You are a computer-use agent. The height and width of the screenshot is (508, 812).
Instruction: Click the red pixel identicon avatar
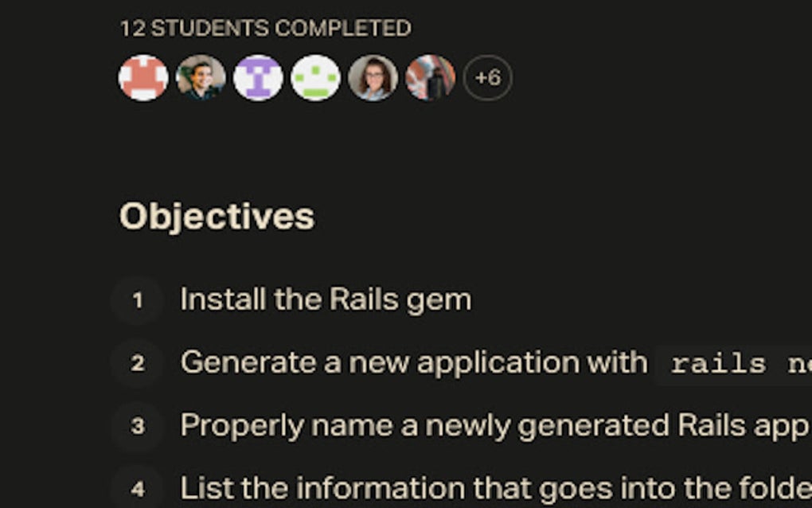click(143, 78)
